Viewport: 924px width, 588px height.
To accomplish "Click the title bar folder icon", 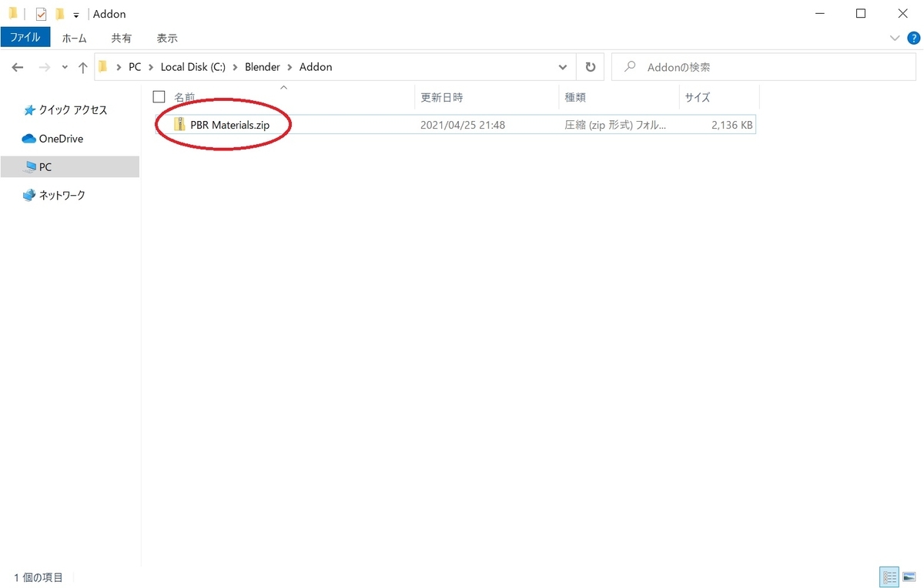I will coord(13,13).
